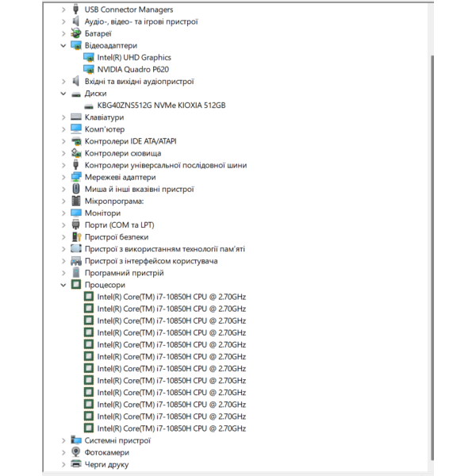Click the disk drive icon next to Диски
Screen dimensions: 476x476
(x=76, y=94)
